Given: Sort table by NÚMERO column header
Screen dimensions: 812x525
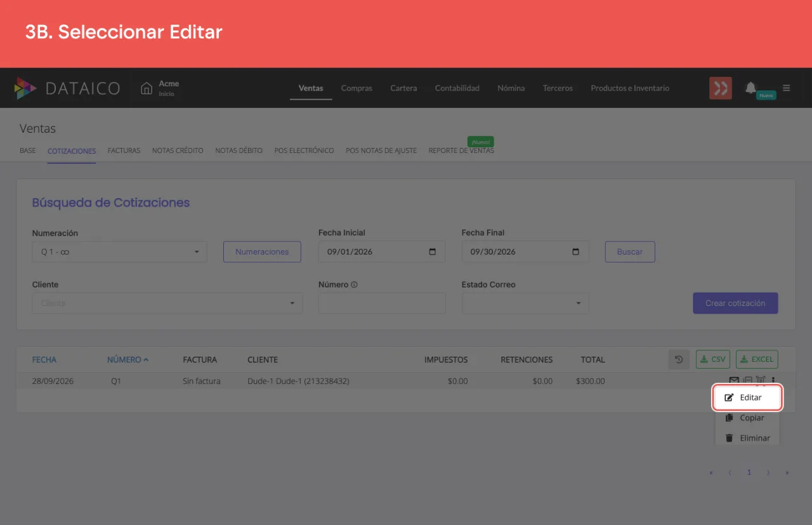Looking at the screenshot, I should 128,359.
